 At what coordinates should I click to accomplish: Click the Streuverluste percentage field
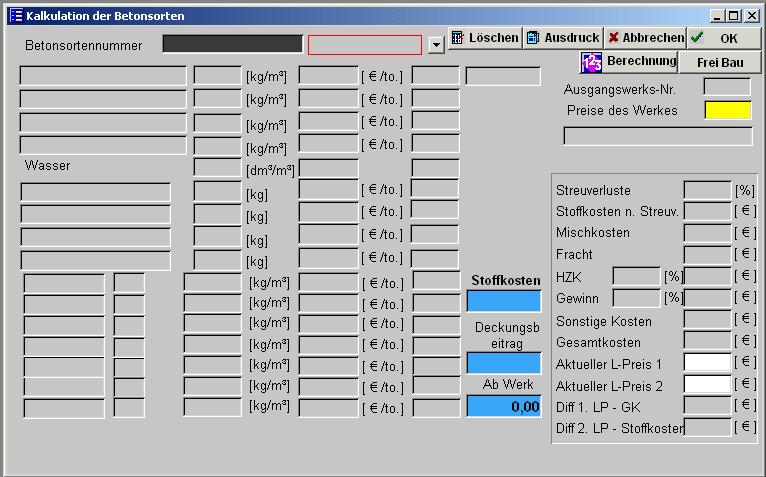click(707, 190)
